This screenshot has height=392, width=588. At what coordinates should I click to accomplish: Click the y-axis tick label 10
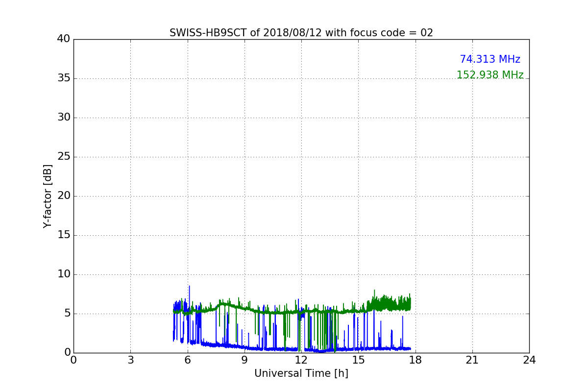pyautogui.click(x=64, y=274)
